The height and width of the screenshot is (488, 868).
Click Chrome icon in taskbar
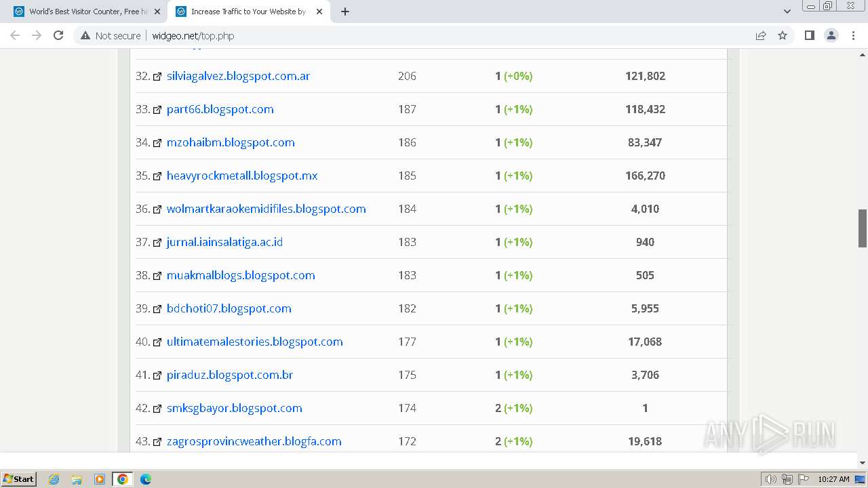click(x=123, y=479)
